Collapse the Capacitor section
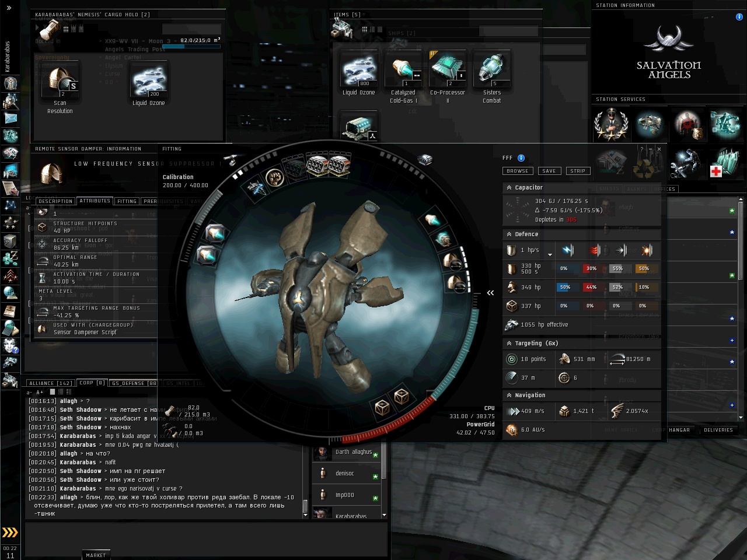The height and width of the screenshot is (560, 747). (x=509, y=188)
